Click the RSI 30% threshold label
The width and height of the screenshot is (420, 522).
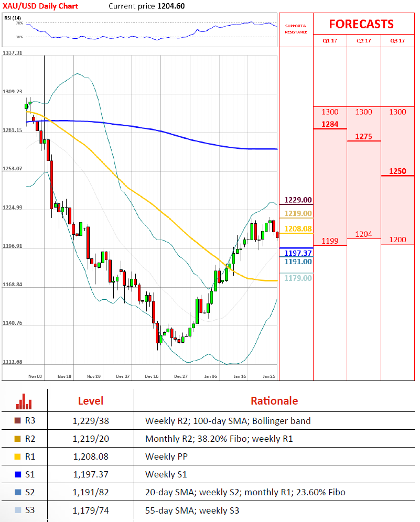pyautogui.click(x=19, y=37)
